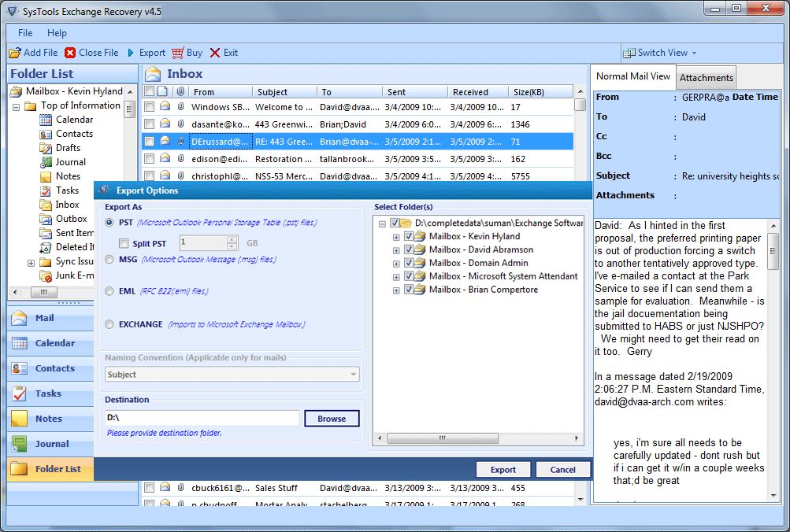Click the Browse button
Viewport: 790px width, 532px height.
tap(332, 419)
